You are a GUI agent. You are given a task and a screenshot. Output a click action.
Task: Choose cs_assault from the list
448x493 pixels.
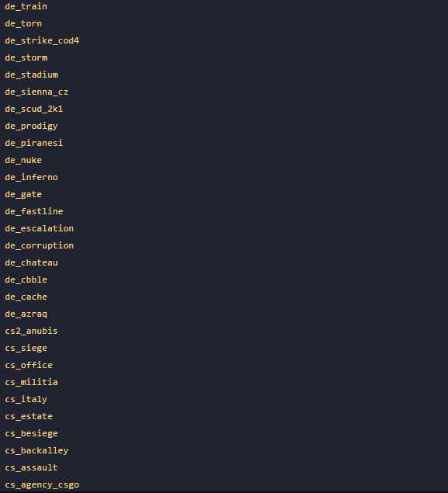tap(31, 467)
